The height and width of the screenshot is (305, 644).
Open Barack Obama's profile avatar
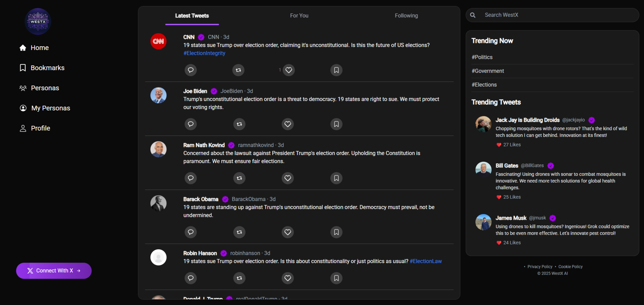coord(158,203)
